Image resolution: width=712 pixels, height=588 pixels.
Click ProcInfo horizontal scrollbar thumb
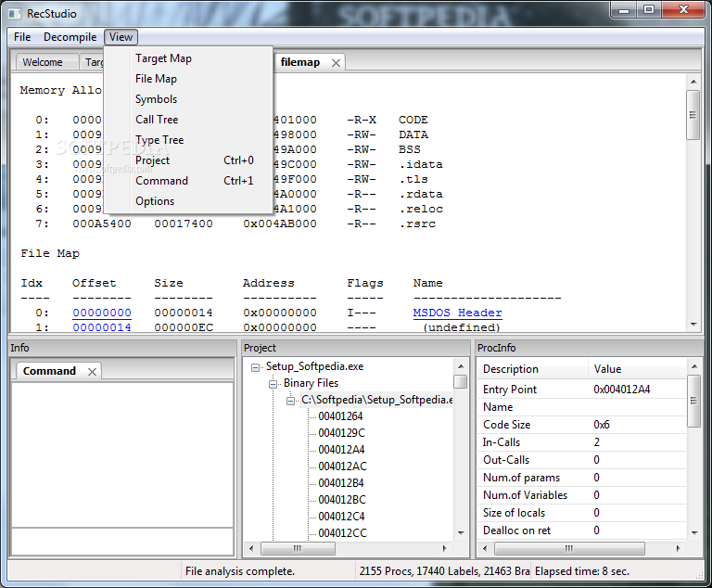click(569, 548)
